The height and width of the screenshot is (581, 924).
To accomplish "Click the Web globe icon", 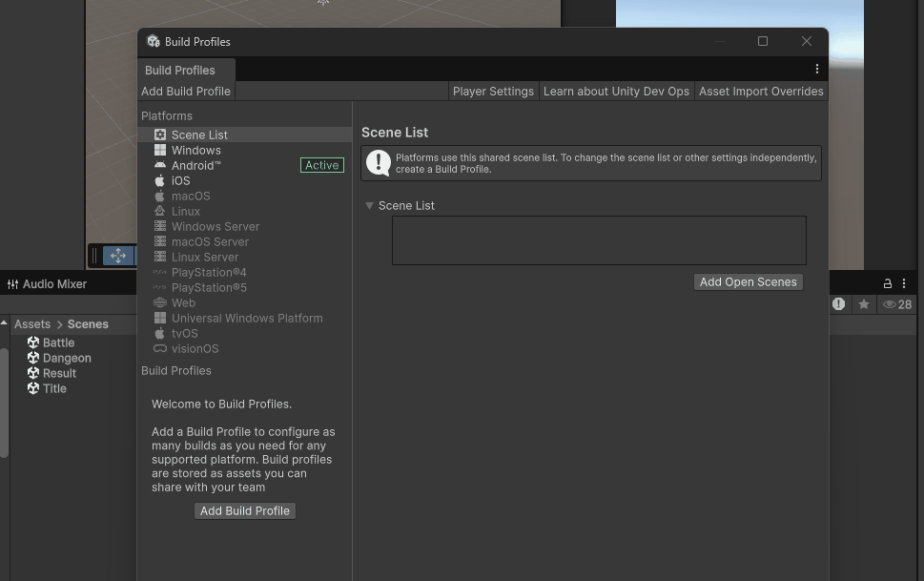I will (x=160, y=303).
